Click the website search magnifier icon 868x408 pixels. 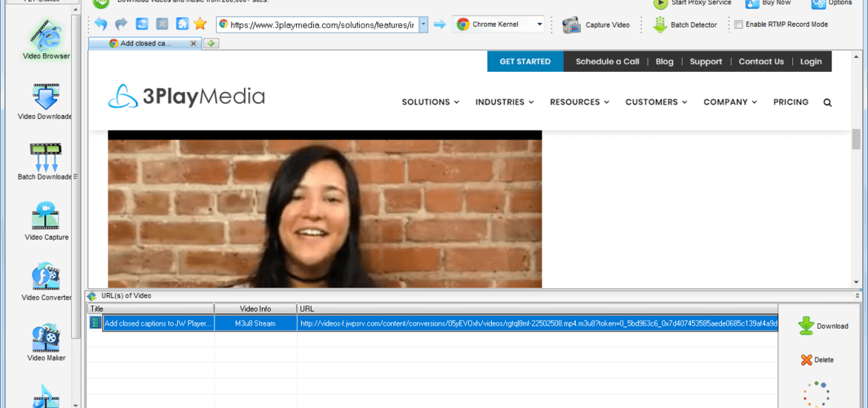tap(827, 102)
